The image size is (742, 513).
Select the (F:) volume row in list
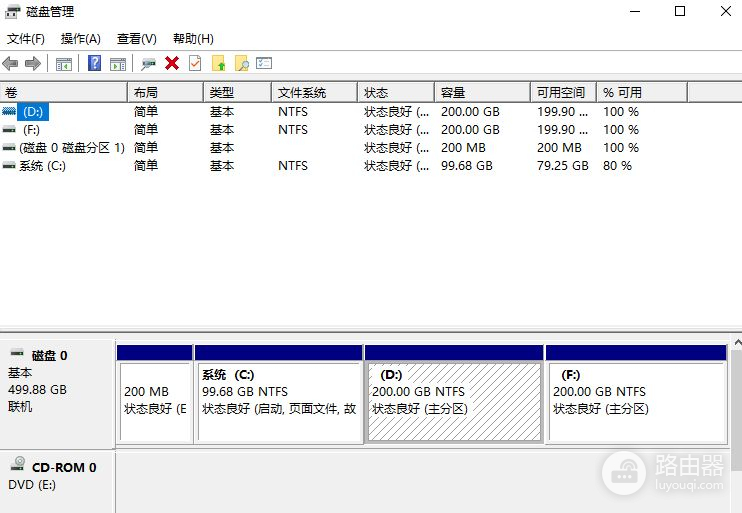tap(31, 130)
